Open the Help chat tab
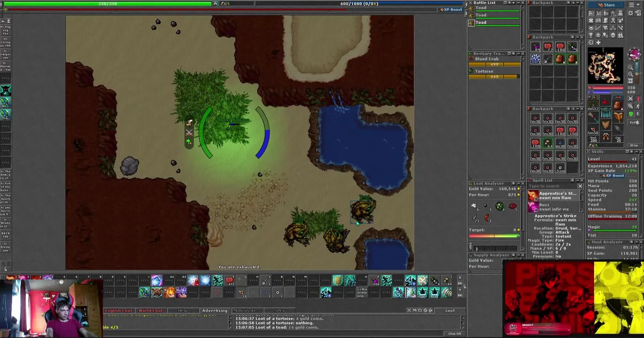Screen dimensions: 644x338 [x=182, y=310]
